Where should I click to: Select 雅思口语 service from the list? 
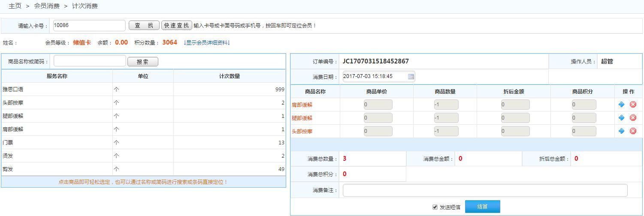13,90
